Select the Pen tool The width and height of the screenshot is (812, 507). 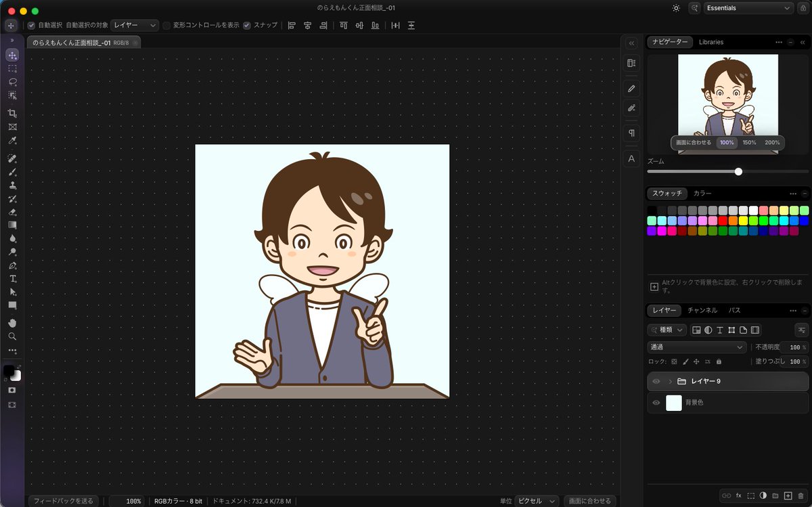pyautogui.click(x=12, y=265)
